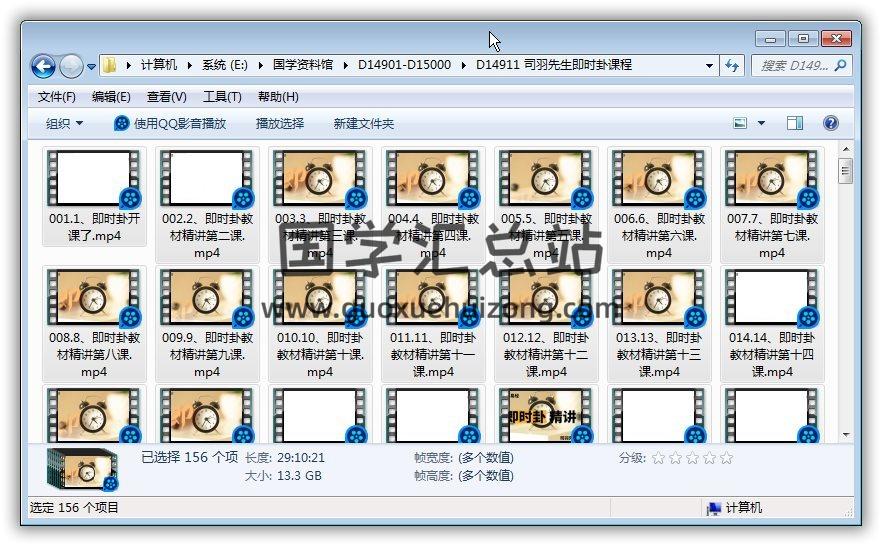The image size is (882, 546).
Task: Open address bar history dropdown
Action: coord(709,66)
